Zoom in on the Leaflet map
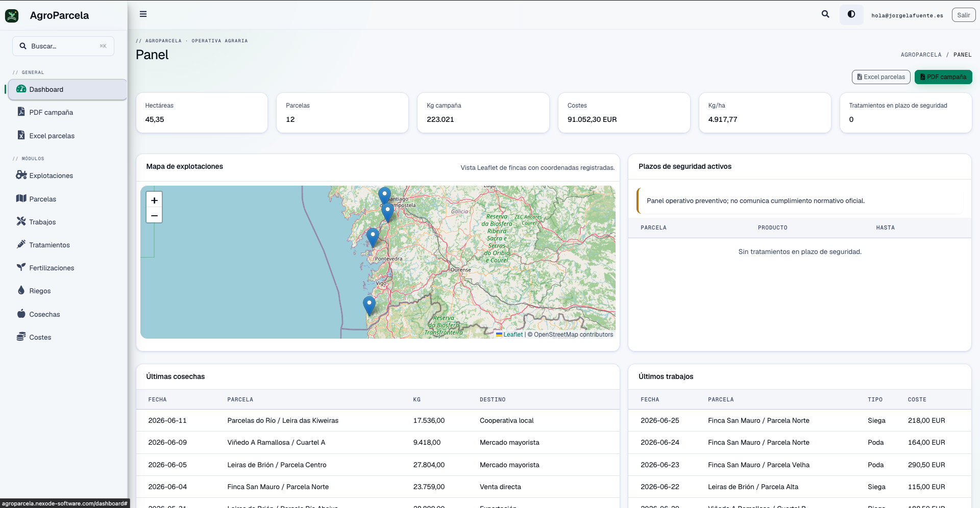This screenshot has width=980, height=508. coord(154,200)
